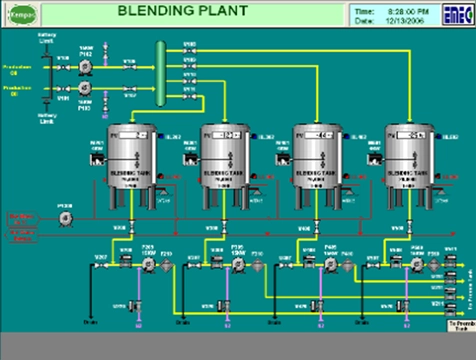Viewport: 476px width, 360px height.
Task: Click the blue level indicator beside the first blending tank
Action: pyautogui.click(x=161, y=136)
